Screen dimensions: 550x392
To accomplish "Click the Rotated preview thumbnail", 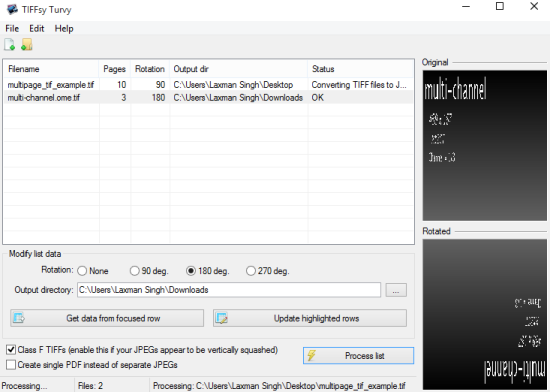I will coord(484,315).
